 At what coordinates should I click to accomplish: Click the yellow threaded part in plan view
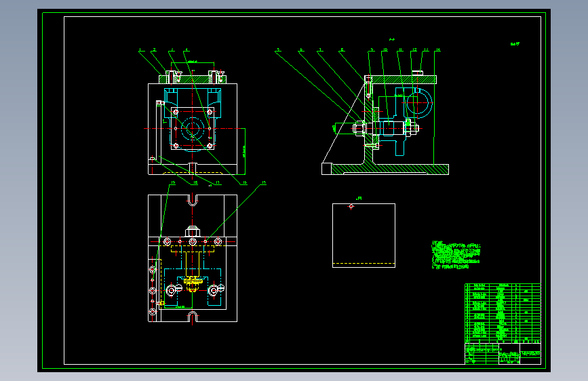coord(193,283)
